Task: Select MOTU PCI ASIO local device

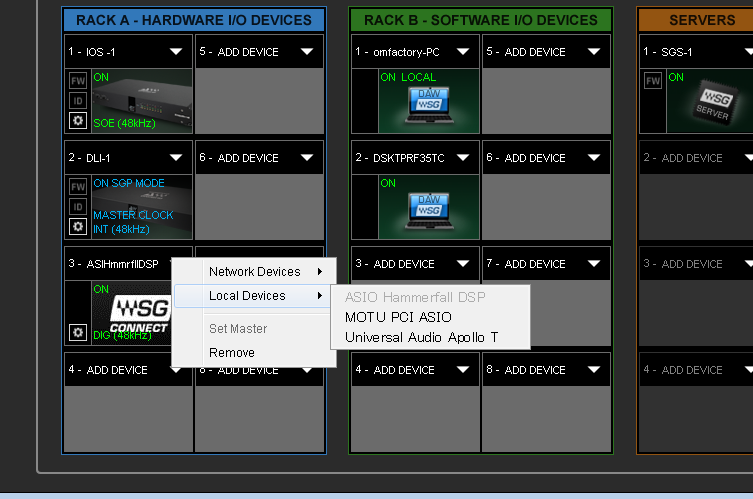Action: 398,317
